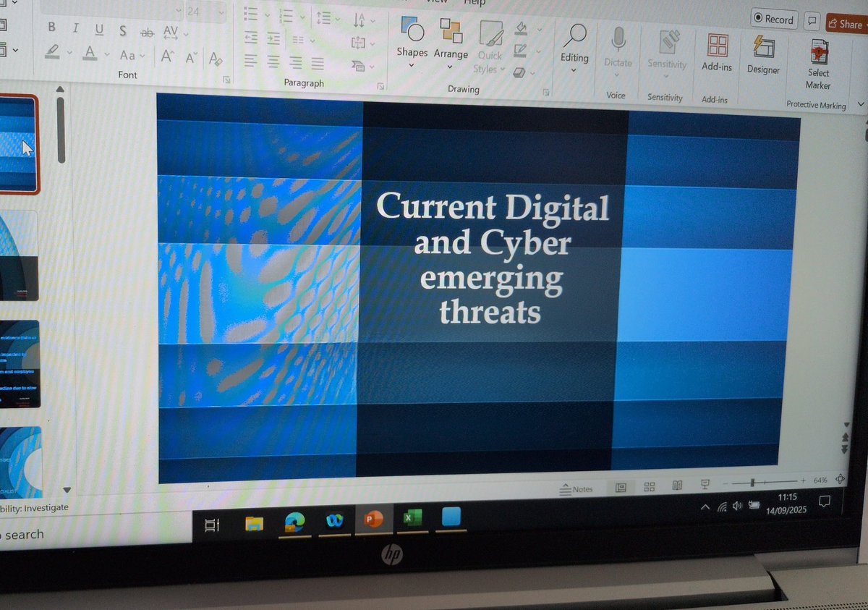Apply the text highlight color pen
The height and width of the screenshot is (610, 868).
[52, 51]
